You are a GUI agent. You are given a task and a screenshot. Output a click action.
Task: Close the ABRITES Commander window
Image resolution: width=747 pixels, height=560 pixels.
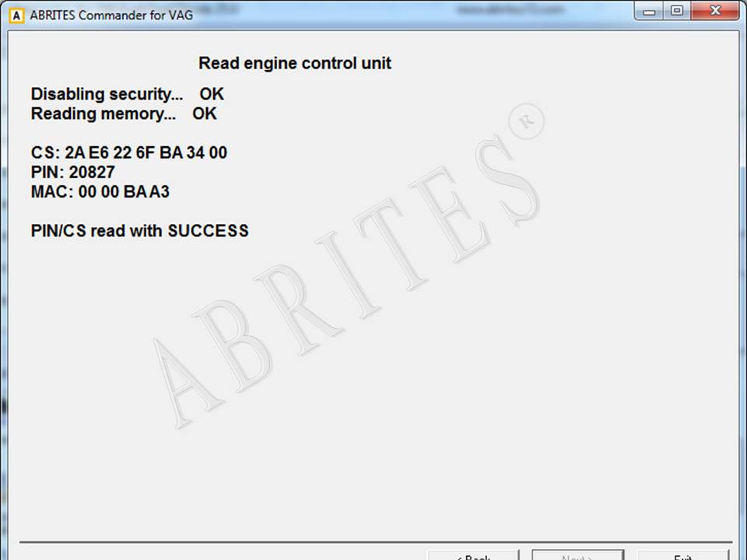pos(715,11)
